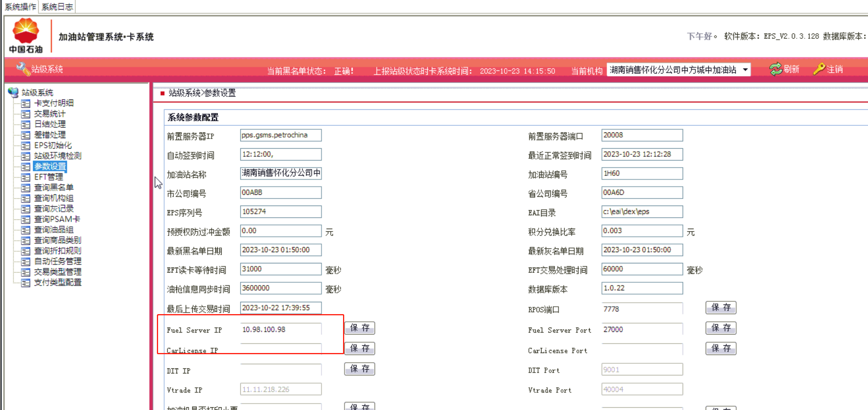Click the 中国石油 logo
This screenshot has width=868, height=410.
[x=26, y=35]
